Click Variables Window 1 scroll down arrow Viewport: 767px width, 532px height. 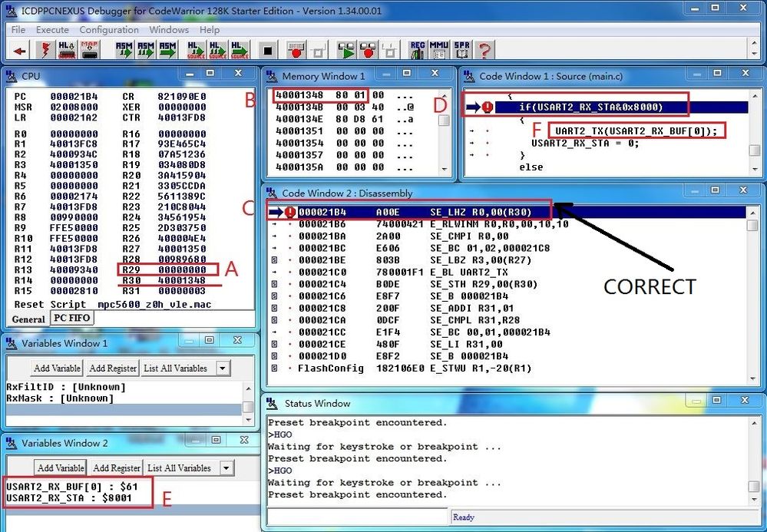point(249,420)
